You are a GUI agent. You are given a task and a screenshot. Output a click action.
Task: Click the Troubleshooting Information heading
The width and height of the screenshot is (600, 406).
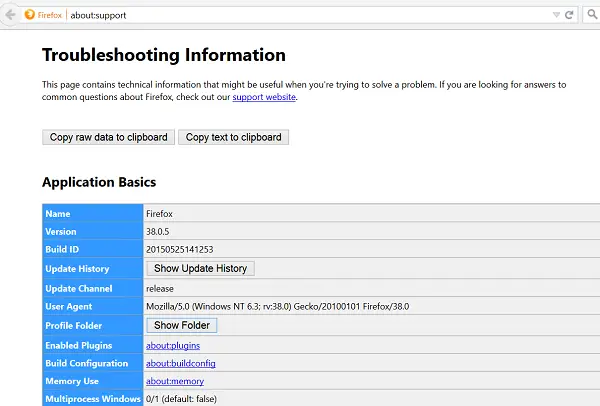164,55
